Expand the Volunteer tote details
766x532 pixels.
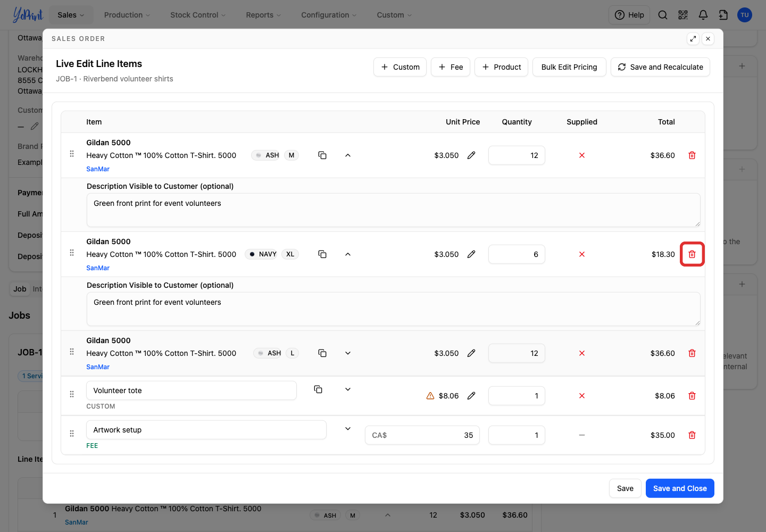[x=348, y=389]
